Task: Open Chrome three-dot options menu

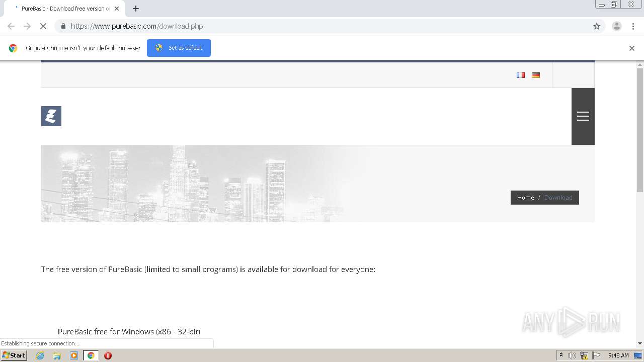Action: 633,26
